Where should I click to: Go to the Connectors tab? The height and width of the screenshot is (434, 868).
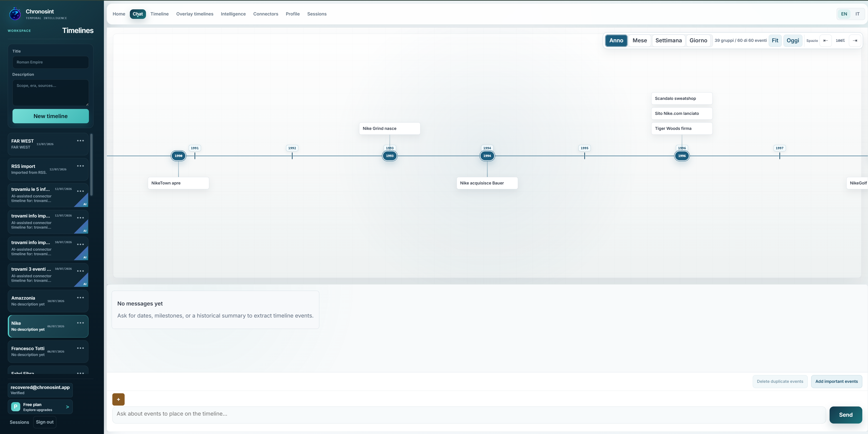pyautogui.click(x=266, y=14)
